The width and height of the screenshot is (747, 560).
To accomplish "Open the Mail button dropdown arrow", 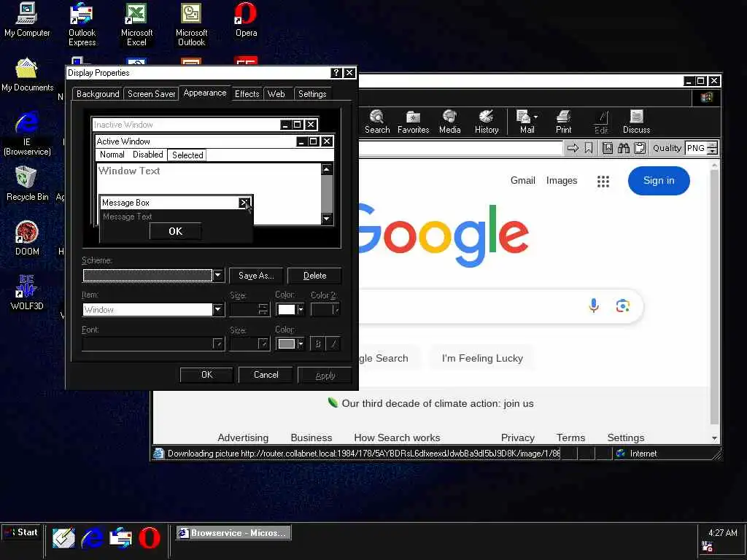I will (536, 117).
